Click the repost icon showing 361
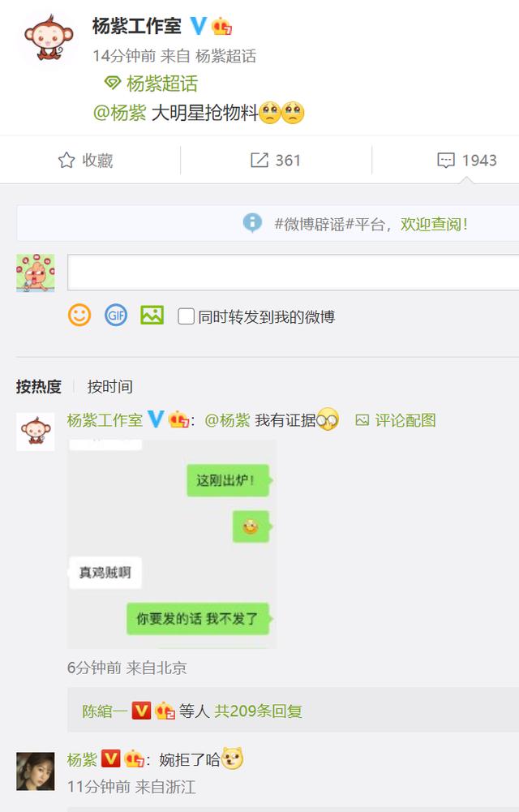The width and height of the screenshot is (519, 812). click(259, 160)
